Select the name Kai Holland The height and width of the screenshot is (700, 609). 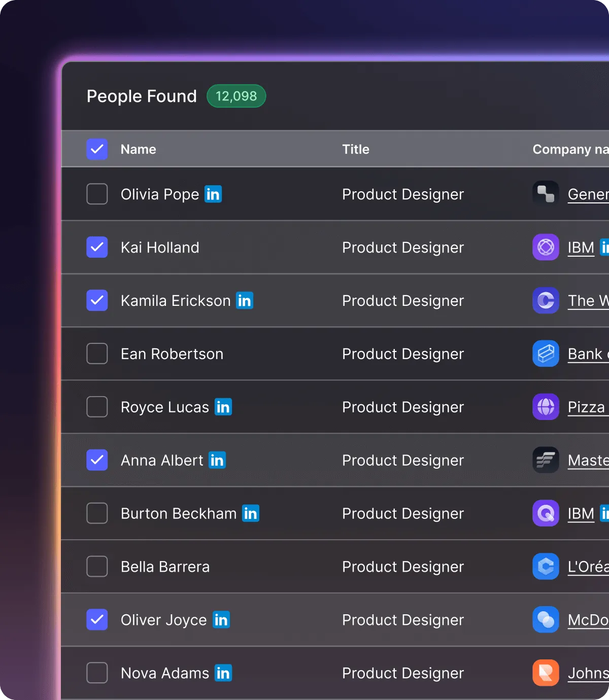(x=160, y=248)
